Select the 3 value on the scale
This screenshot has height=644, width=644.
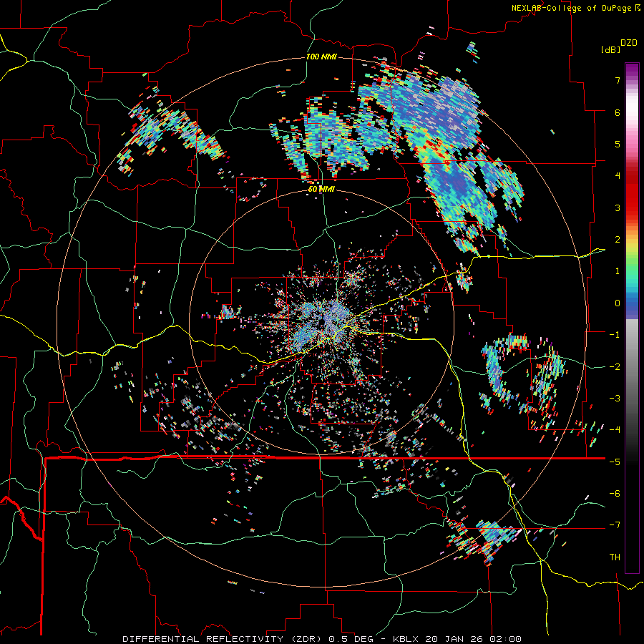pyautogui.click(x=618, y=208)
